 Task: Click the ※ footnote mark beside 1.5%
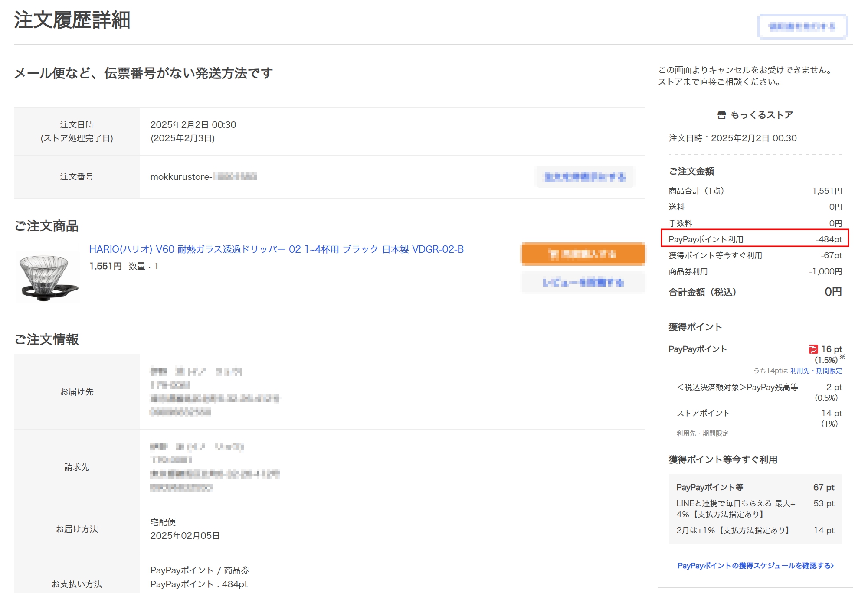point(842,357)
